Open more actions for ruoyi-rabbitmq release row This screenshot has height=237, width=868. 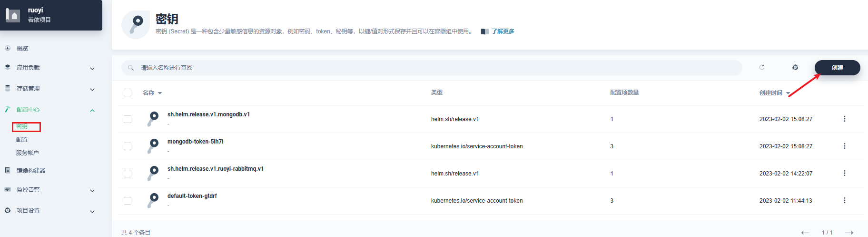pyautogui.click(x=845, y=173)
